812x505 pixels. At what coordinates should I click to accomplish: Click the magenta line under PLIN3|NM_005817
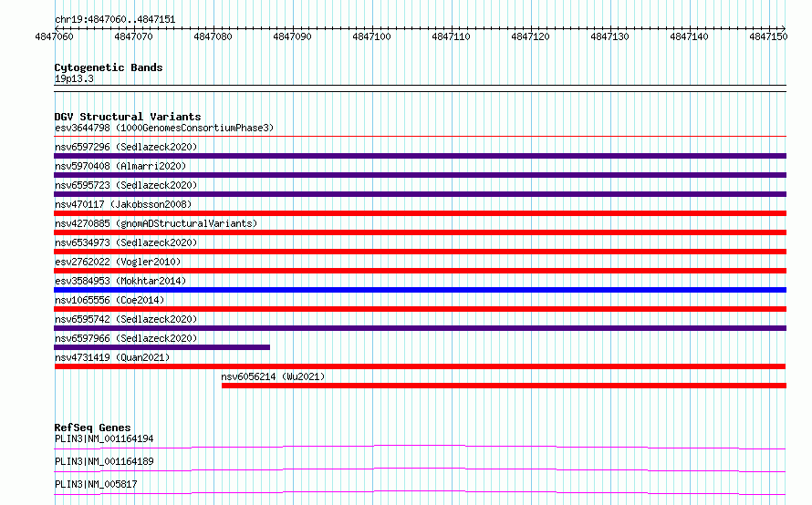(x=420, y=492)
